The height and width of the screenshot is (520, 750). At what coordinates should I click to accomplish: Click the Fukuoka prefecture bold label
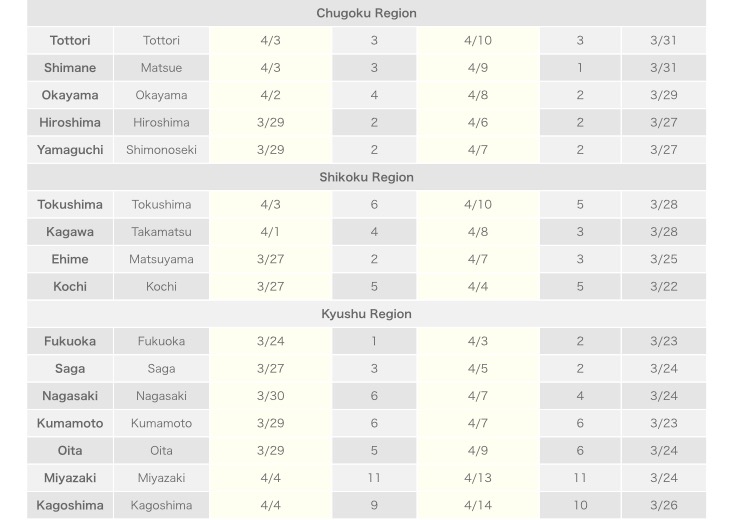(70, 341)
